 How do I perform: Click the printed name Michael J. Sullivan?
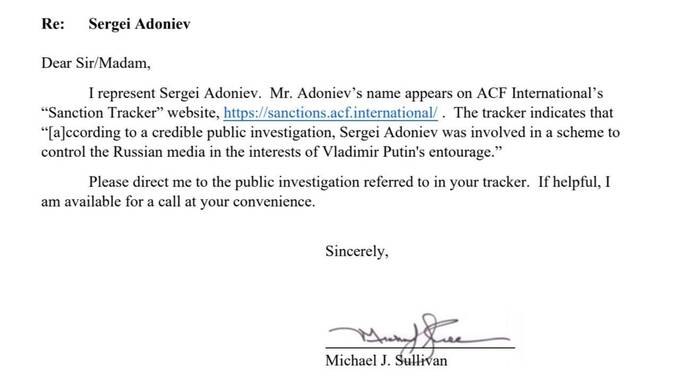tap(386, 360)
